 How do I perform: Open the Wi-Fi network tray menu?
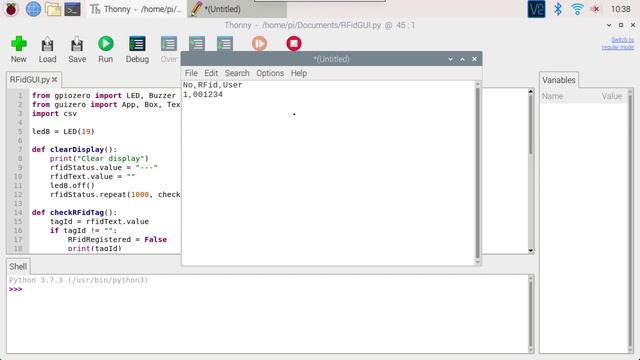click(577, 9)
